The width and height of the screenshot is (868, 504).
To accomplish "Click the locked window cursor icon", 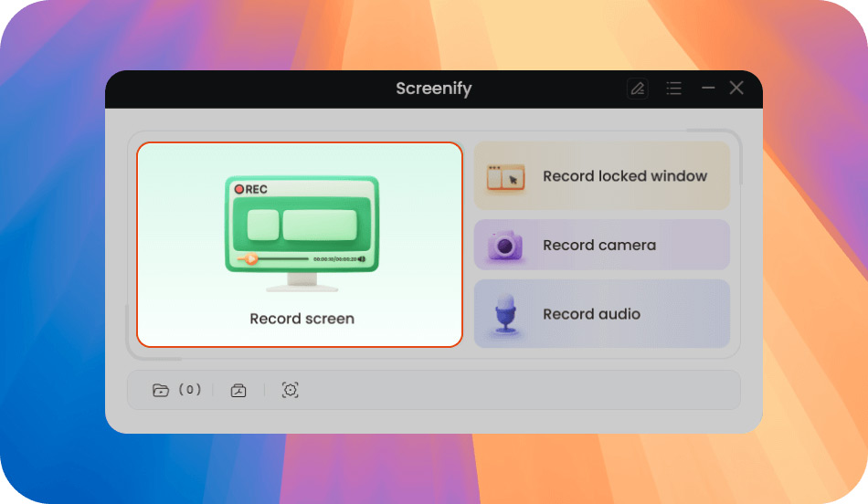I will coord(505,178).
